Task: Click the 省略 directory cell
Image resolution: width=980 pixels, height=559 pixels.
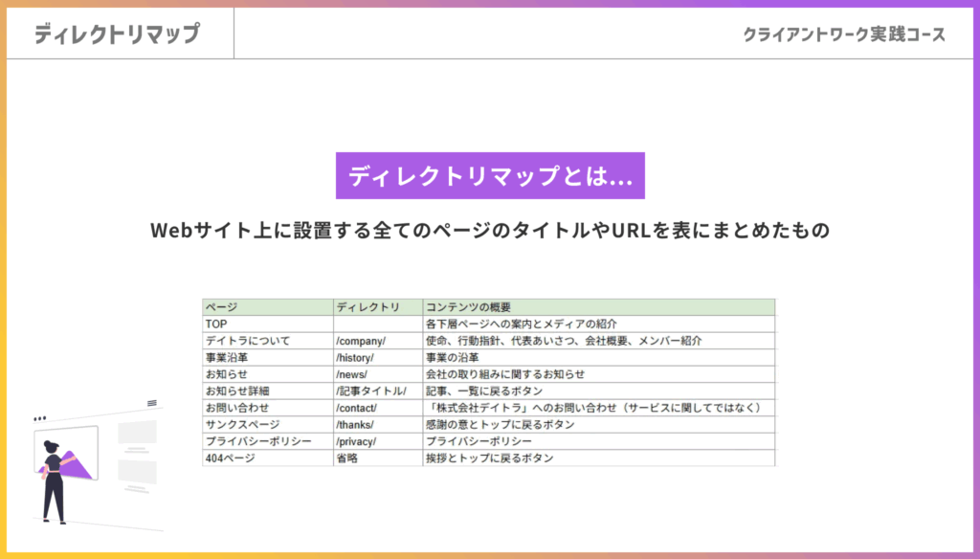Action: (346, 458)
